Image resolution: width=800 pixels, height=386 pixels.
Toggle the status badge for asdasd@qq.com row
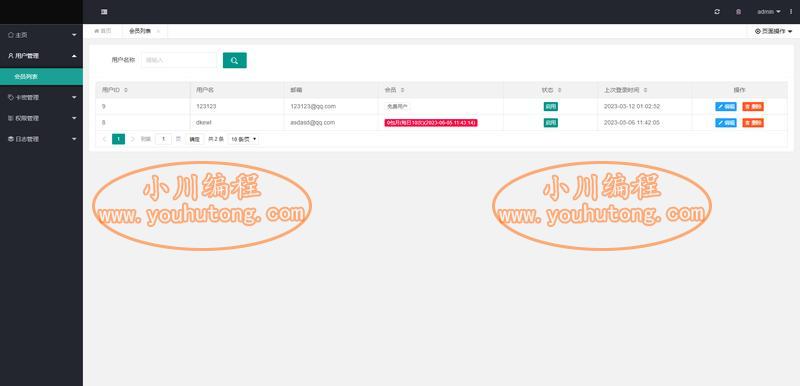point(551,123)
